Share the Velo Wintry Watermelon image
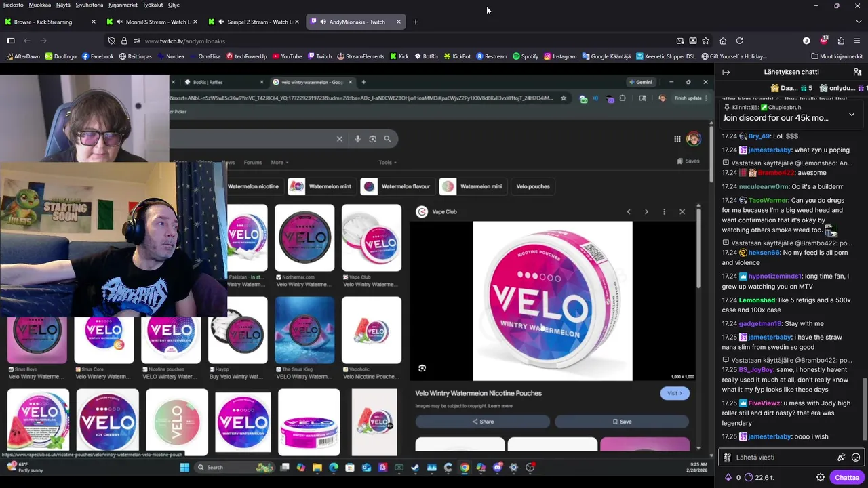Screen dimensions: 868x488 [x=483, y=422]
